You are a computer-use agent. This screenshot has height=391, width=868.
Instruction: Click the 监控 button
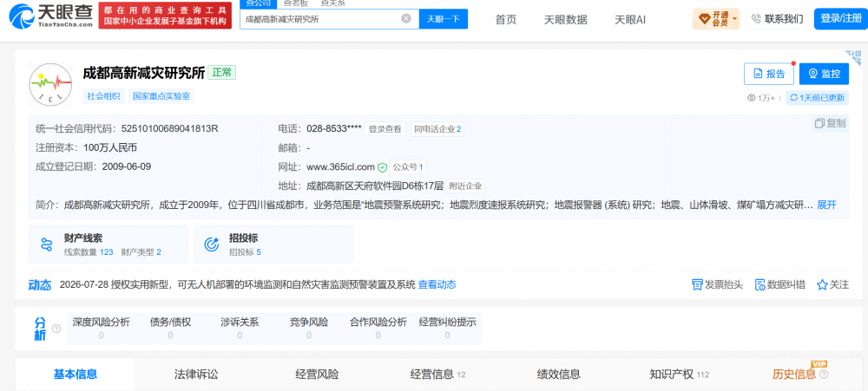(824, 74)
